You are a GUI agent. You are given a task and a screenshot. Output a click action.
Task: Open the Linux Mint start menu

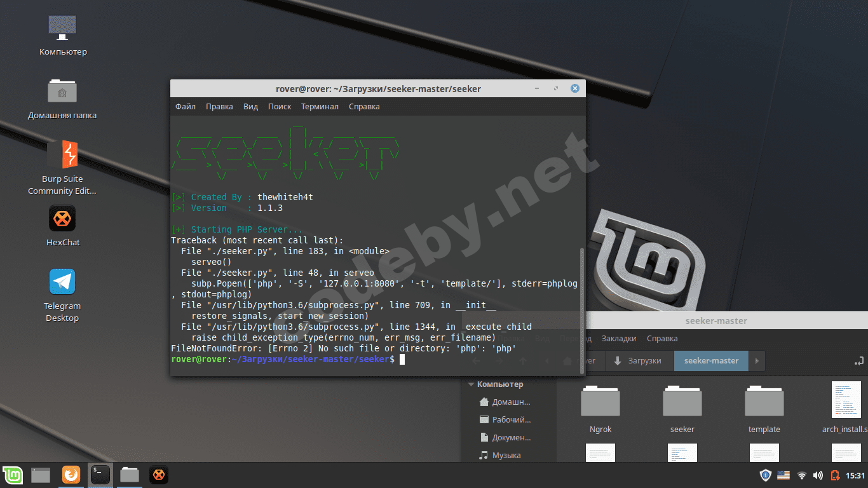click(x=13, y=475)
